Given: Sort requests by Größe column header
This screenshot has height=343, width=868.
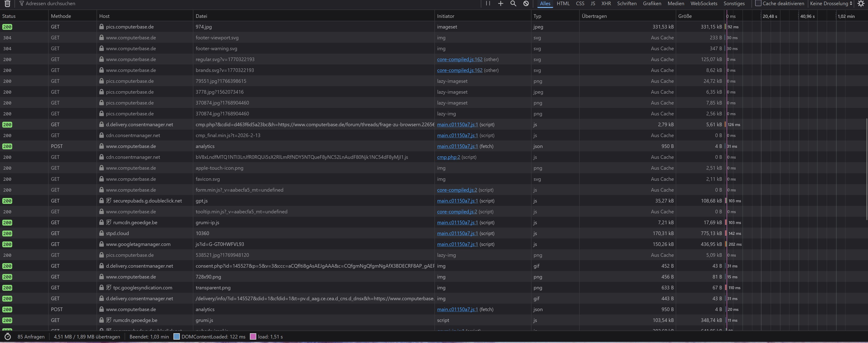Looking at the screenshot, I should point(685,16).
